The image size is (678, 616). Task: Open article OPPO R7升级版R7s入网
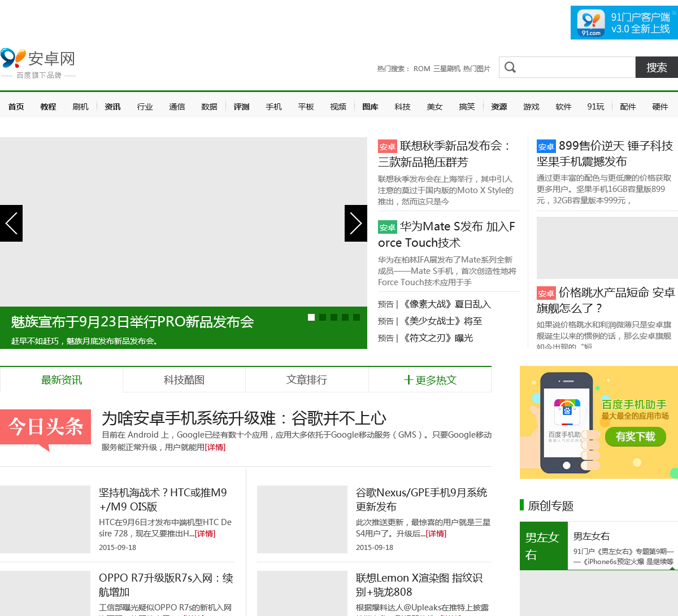(x=166, y=585)
